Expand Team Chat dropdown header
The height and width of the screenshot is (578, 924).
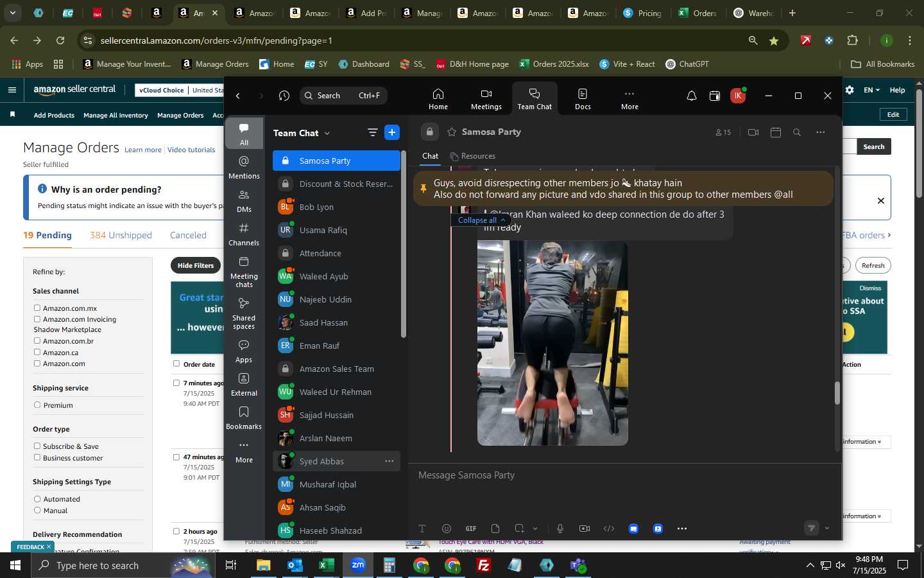click(302, 133)
